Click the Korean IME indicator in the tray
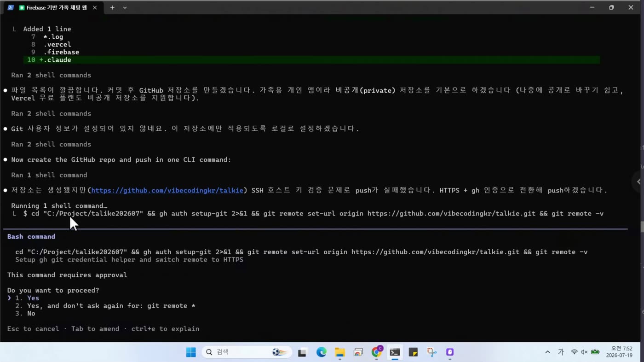The height and width of the screenshot is (362, 644). 561,352
